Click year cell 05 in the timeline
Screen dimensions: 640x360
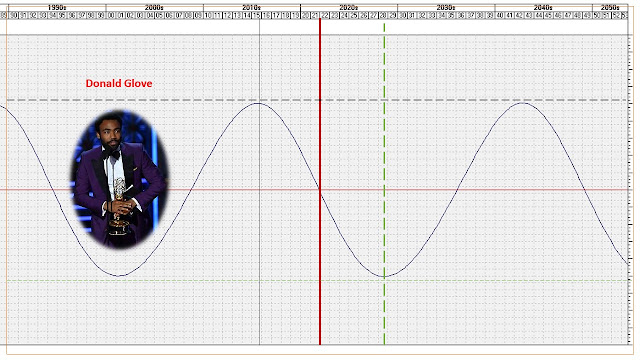159,16
